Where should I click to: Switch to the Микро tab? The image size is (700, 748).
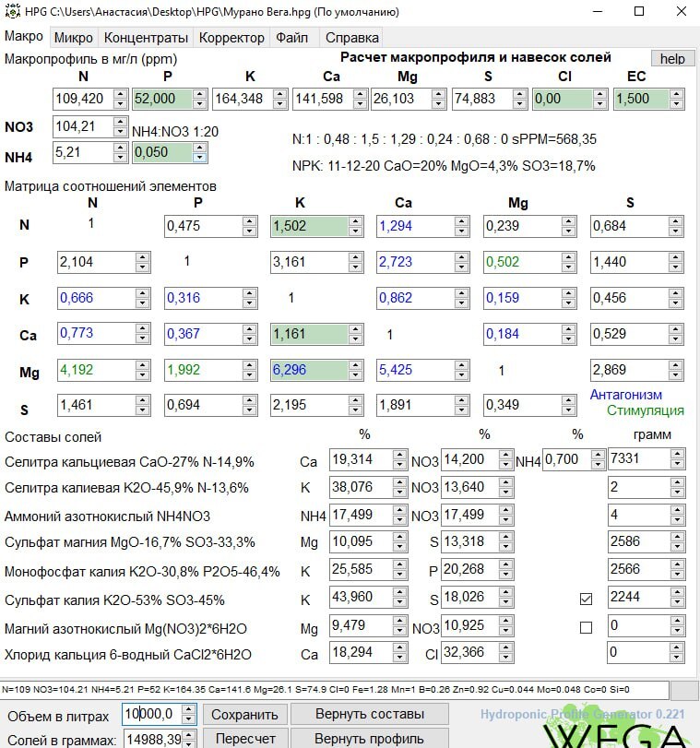73,38
